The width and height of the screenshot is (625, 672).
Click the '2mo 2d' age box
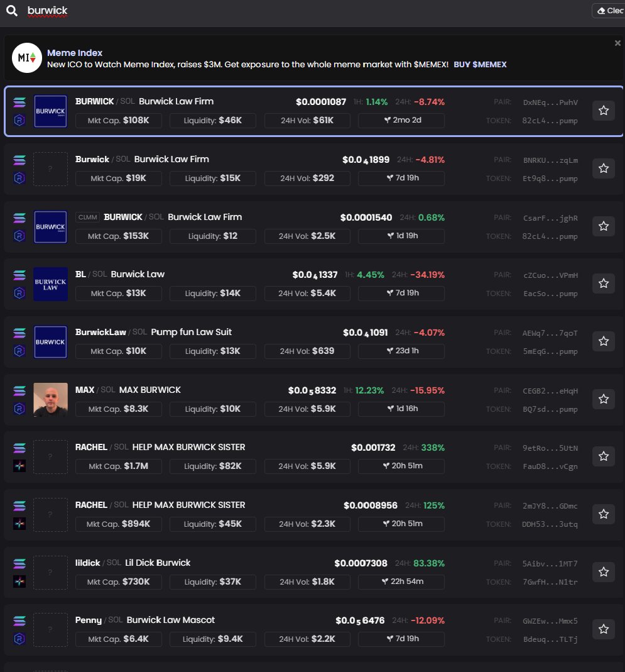click(401, 121)
